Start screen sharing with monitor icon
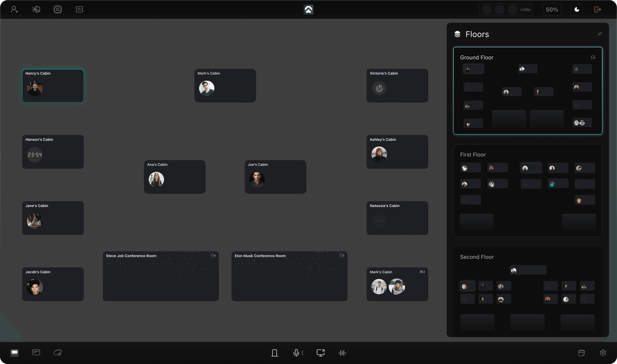 321,353
